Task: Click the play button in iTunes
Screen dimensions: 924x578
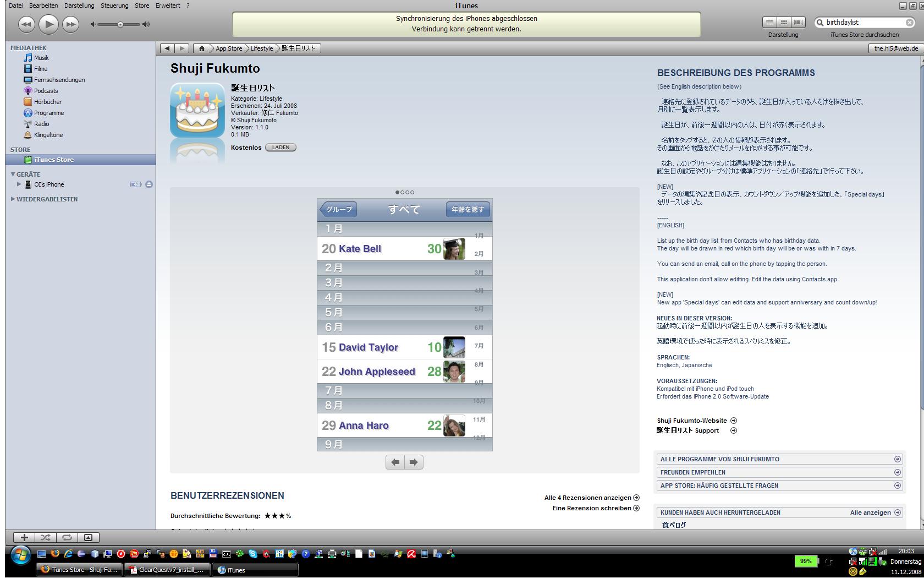Action: (x=48, y=24)
